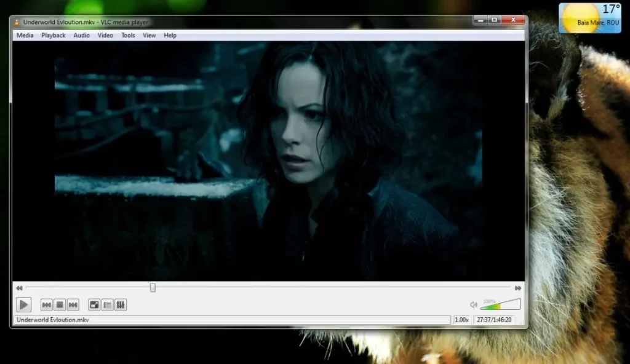This screenshot has width=630, height=364.
Task: Open the Playback menu
Action: click(53, 36)
